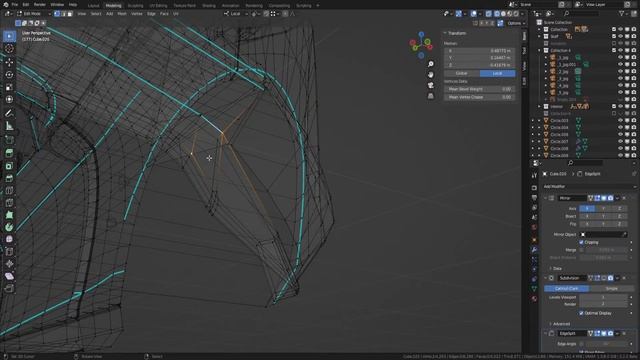Image resolution: width=640 pixels, height=360 pixels.
Task: Open the Modifier properties wrench tab
Action: (x=534, y=249)
